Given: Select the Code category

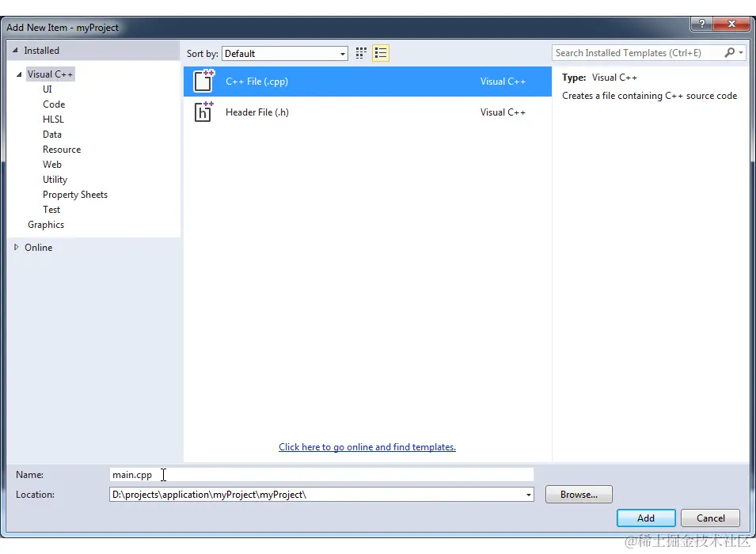Looking at the screenshot, I should pos(54,104).
